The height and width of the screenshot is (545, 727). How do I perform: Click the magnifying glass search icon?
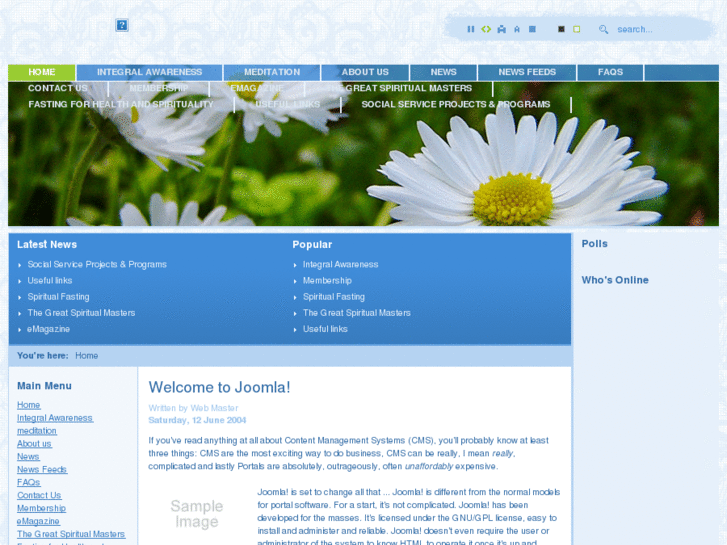click(603, 29)
